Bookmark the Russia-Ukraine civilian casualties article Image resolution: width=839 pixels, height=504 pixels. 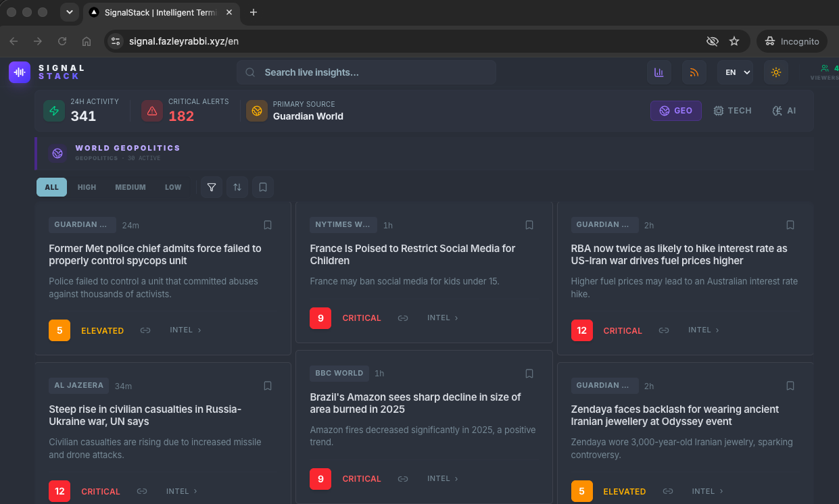[268, 386]
